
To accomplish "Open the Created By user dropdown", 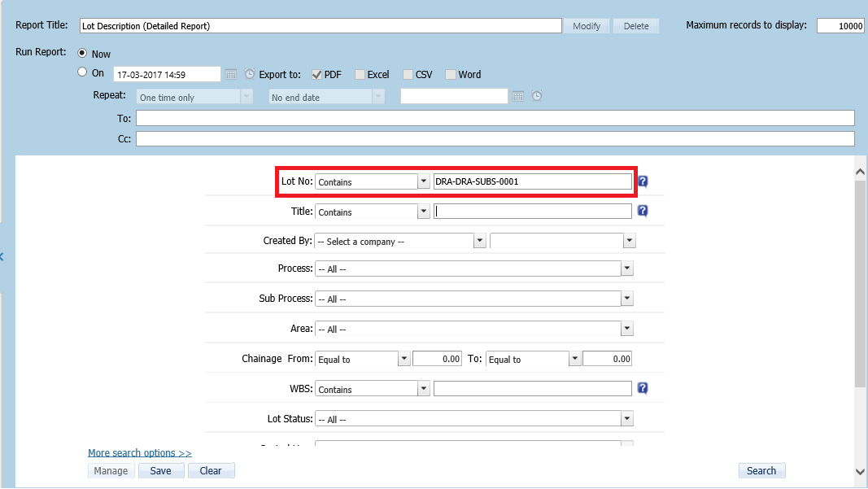I will [x=563, y=241].
